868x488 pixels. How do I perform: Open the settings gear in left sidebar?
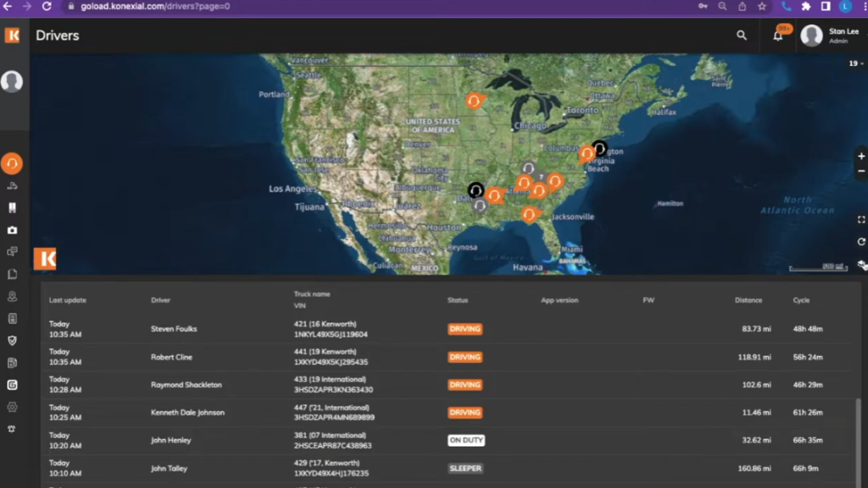(x=12, y=407)
